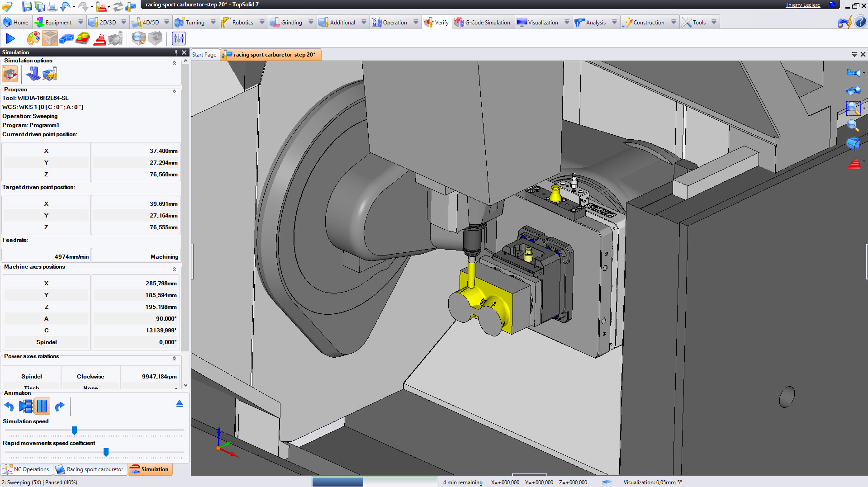868x487 pixels.
Task: Adjust the Rapid movements speed coefficient slider
Action: (x=106, y=452)
